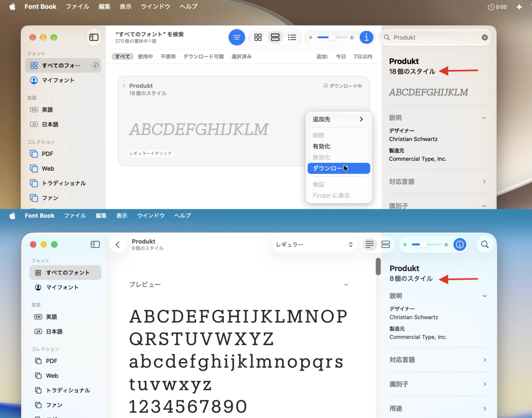
Task: Select stacked rows view in lower window
Action: 386,245
